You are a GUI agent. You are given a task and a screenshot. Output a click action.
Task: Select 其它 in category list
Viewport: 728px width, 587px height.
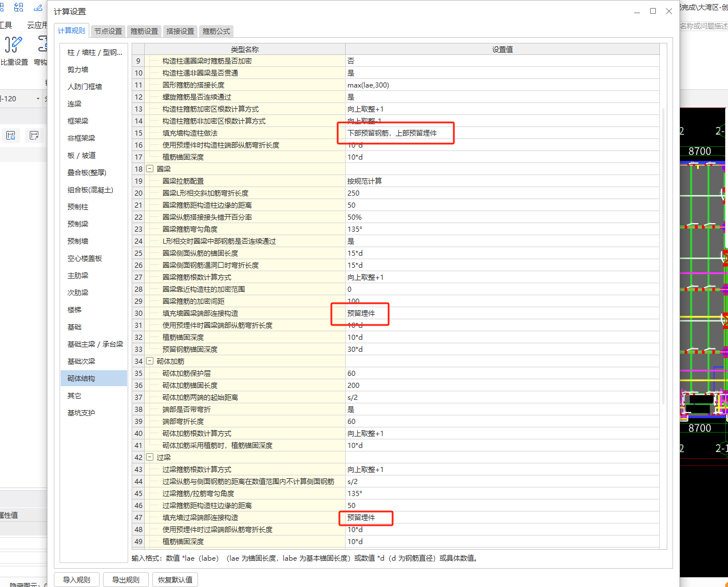click(x=94, y=396)
